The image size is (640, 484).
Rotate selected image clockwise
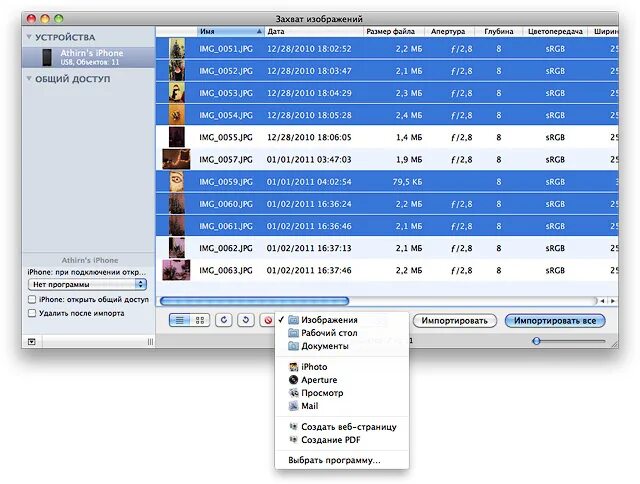(224, 320)
